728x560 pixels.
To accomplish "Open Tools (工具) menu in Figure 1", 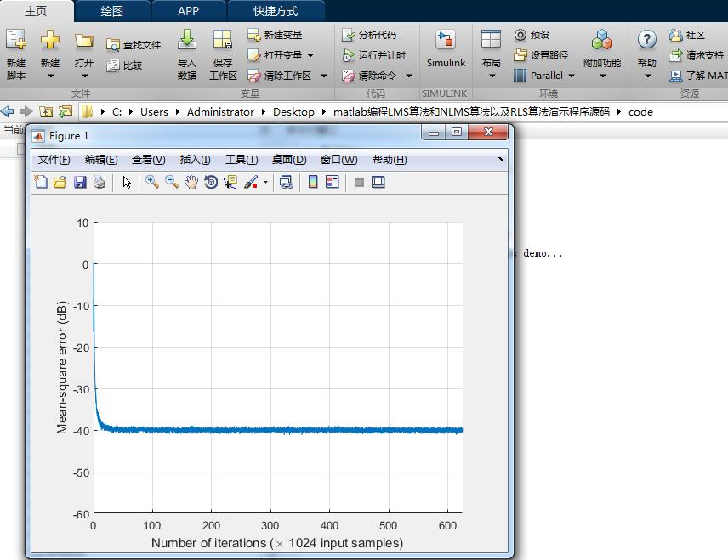I will coord(242,160).
